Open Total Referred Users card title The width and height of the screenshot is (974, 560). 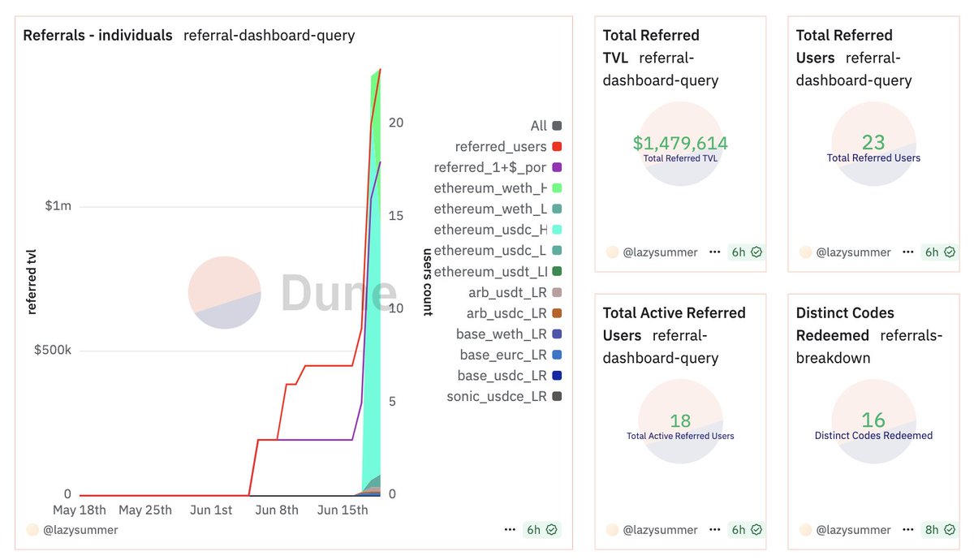coord(844,46)
